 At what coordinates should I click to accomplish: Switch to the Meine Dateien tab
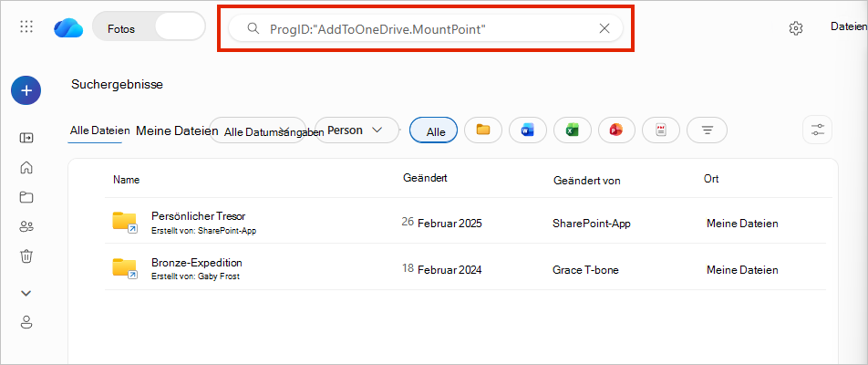[177, 130]
